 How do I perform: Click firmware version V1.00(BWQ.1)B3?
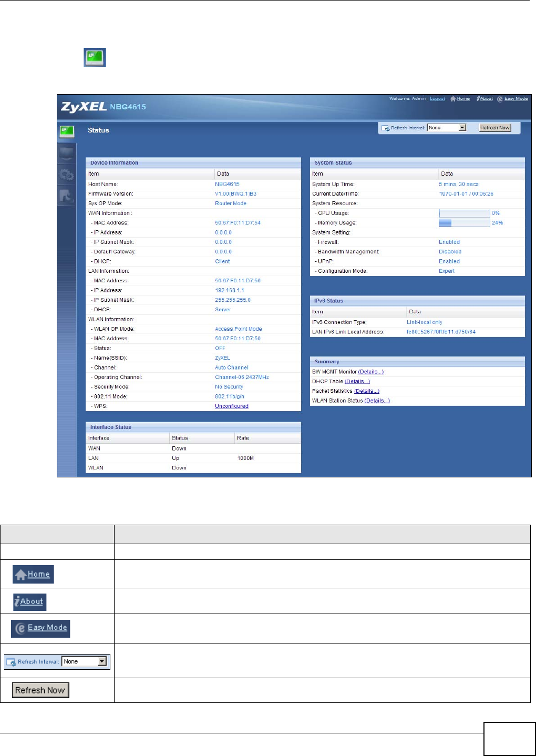(235, 194)
